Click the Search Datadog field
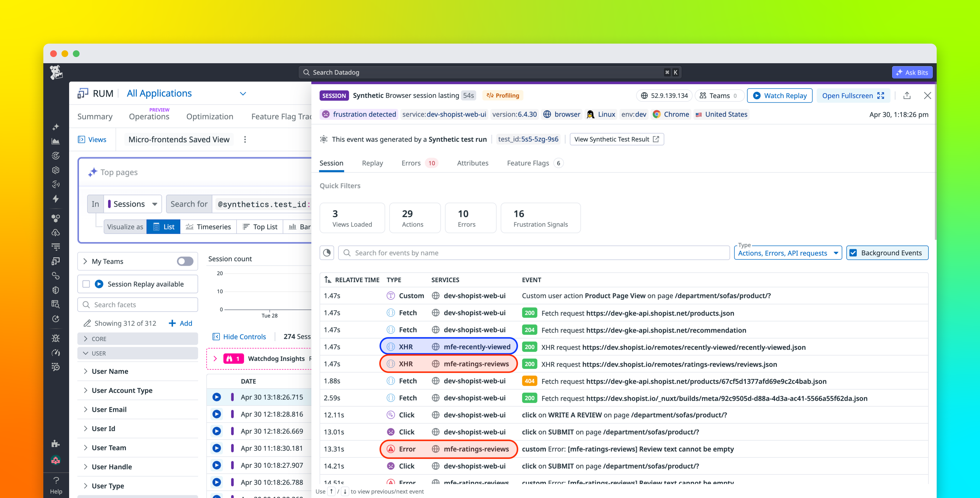 click(x=490, y=72)
